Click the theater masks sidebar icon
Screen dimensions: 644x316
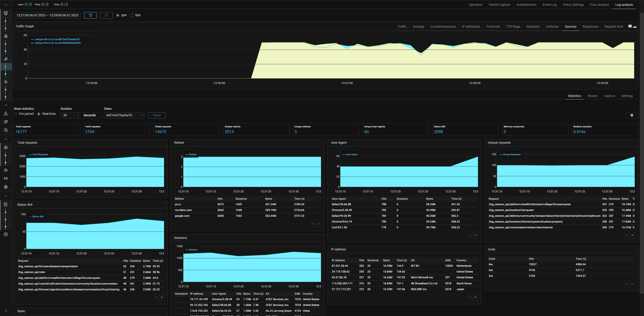(6, 122)
